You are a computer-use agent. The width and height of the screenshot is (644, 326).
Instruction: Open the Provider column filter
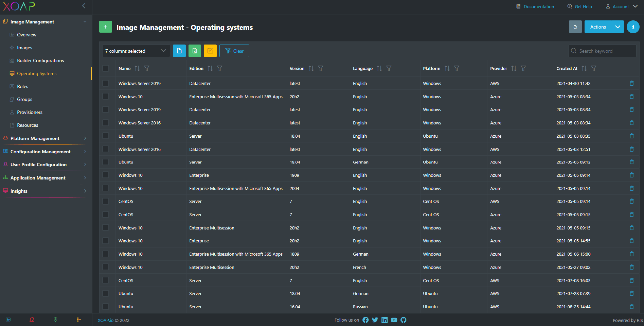coord(523,68)
